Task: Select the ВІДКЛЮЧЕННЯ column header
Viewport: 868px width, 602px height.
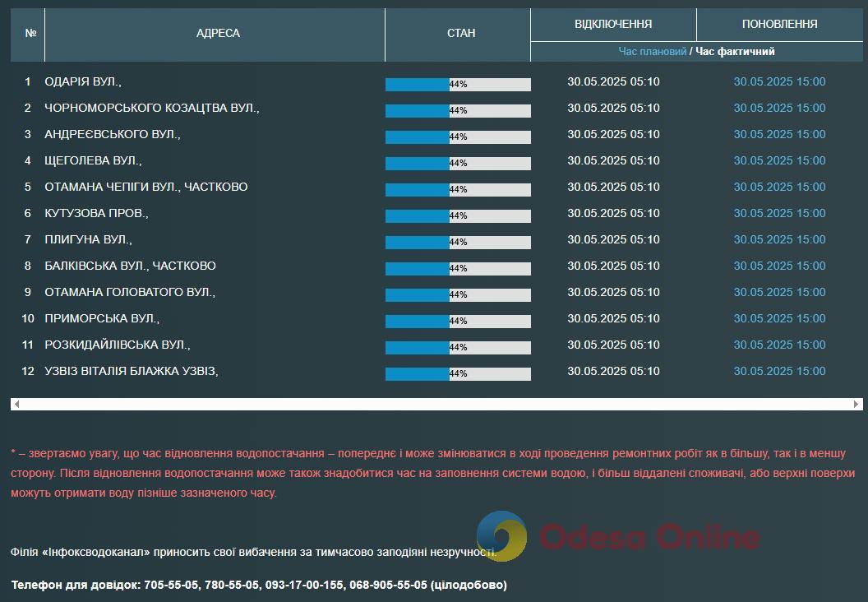Action: [613, 24]
